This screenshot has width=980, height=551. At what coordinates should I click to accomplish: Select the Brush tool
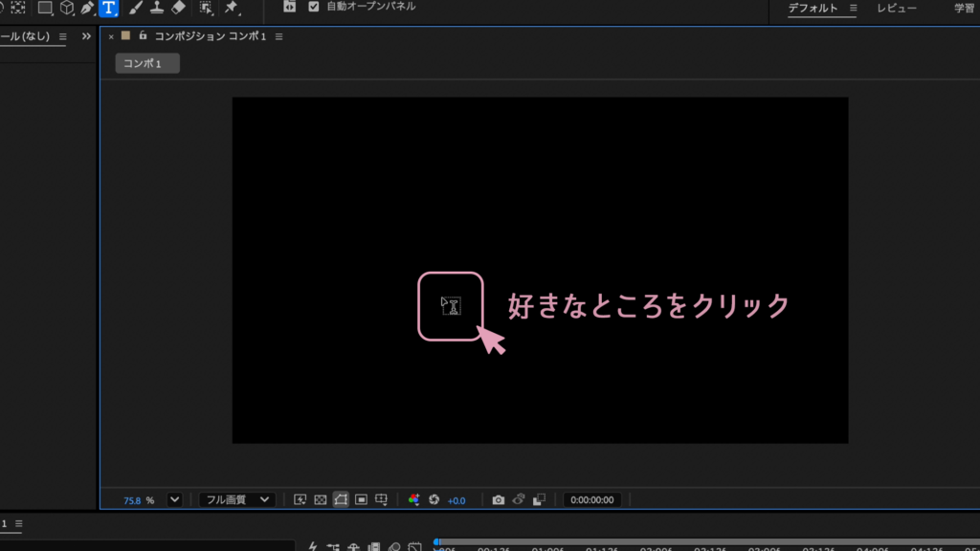[x=136, y=8]
